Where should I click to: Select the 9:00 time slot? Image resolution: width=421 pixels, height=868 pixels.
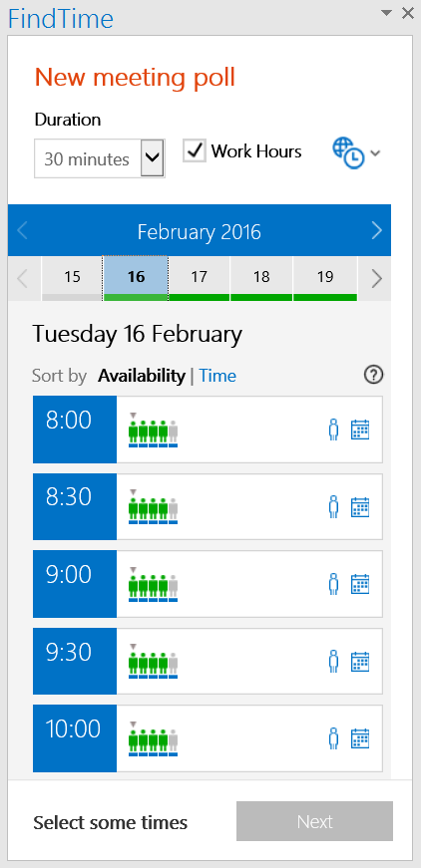point(75,584)
